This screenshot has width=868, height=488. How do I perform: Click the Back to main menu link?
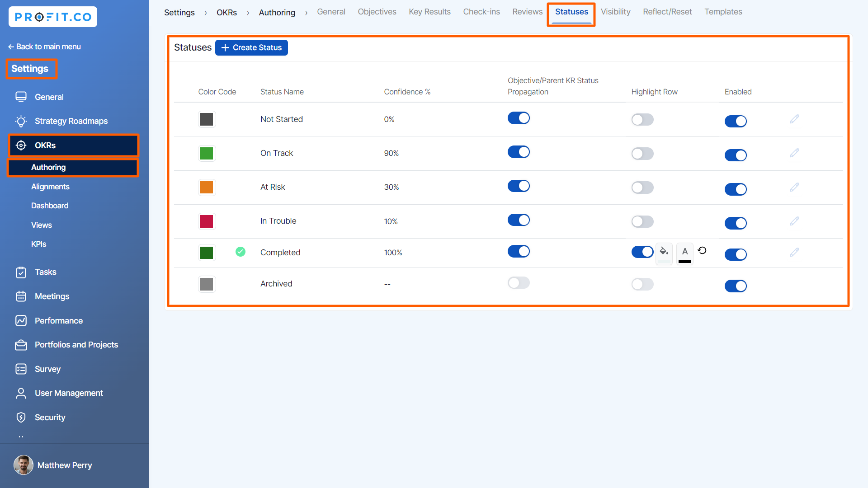[x=44, y=47]
